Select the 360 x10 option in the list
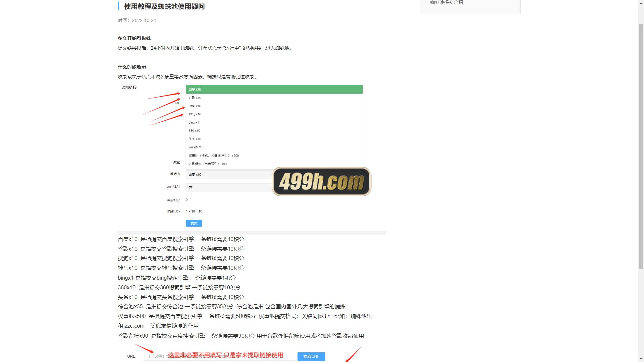 pyautogui.click(x=274, y=131)
